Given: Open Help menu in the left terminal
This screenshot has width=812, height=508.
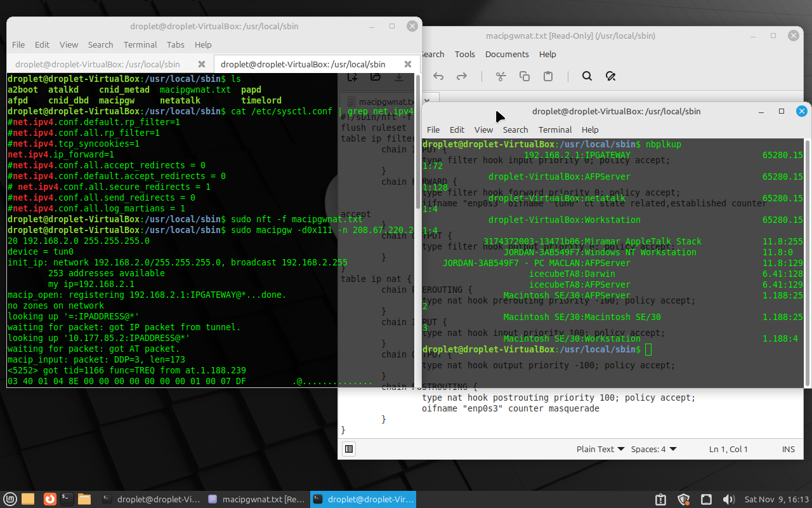Looking at the screenshot, I should [203, 44].
